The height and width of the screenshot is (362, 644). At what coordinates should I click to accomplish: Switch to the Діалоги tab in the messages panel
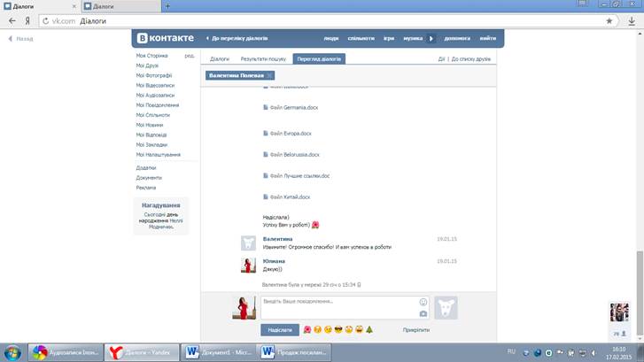(220, 59)
